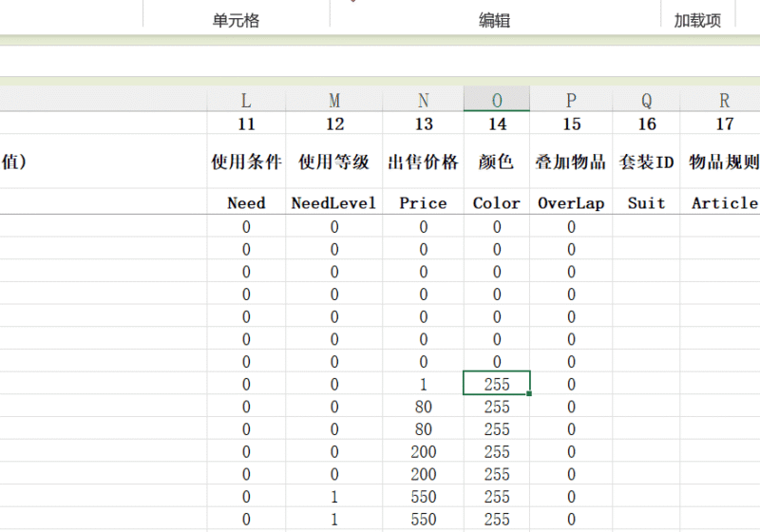This screenshot has width=760, height=532.
Task: Select the Color field name cell
Action: pyautogui.click(x=497, y=202)
